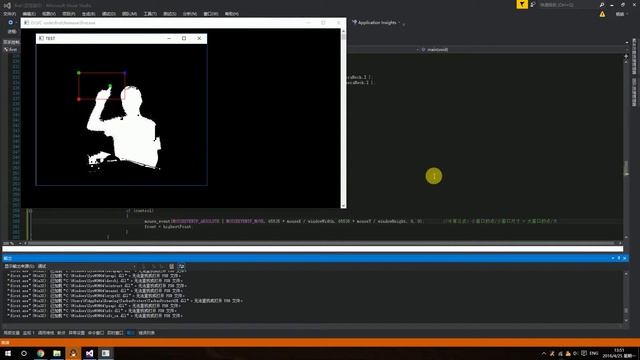Open the Build (生成) menu
The width and height of the screenshot is (640, 360).
(x=89, y=14)
